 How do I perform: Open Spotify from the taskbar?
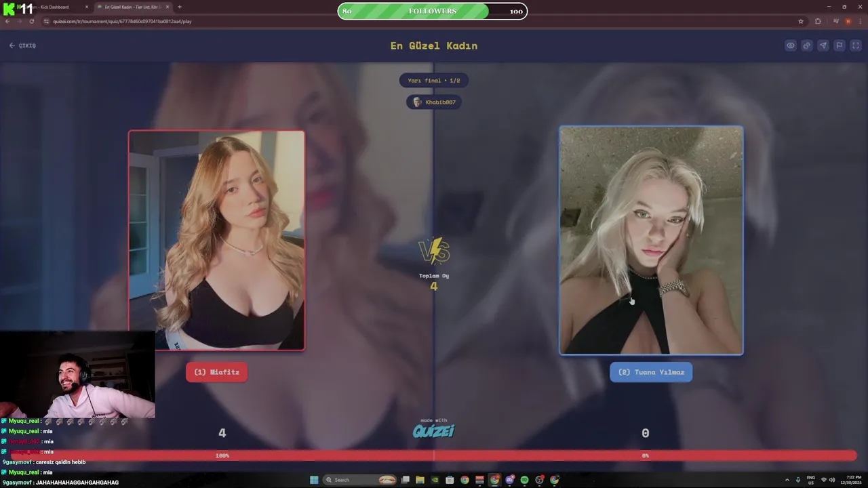[524, 480]
